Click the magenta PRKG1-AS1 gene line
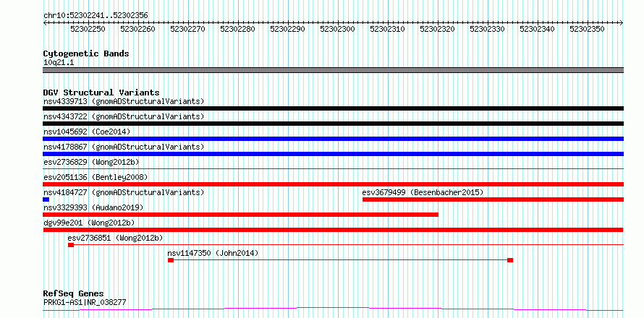644x318 pixels. (x=333, y=309)
